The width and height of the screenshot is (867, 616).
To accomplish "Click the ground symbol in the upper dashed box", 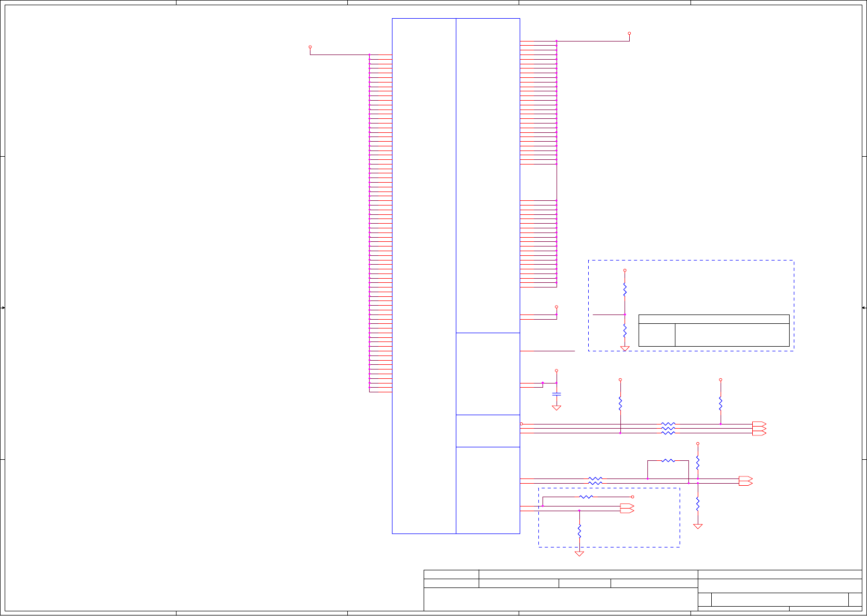I will 625,349.
